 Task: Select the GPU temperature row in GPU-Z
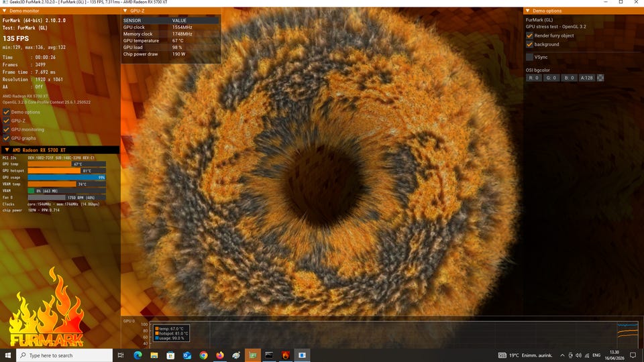click(x=171, y=41)
